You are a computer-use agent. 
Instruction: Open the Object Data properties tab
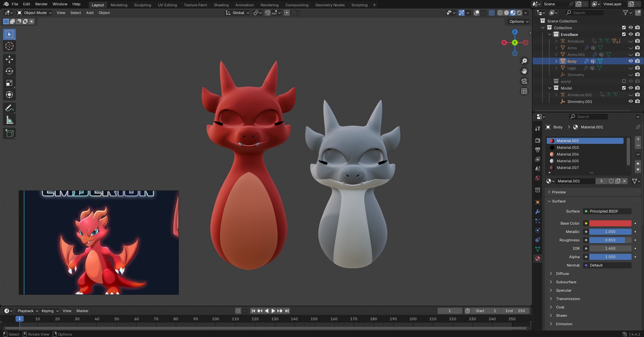[x=538, y=249]
